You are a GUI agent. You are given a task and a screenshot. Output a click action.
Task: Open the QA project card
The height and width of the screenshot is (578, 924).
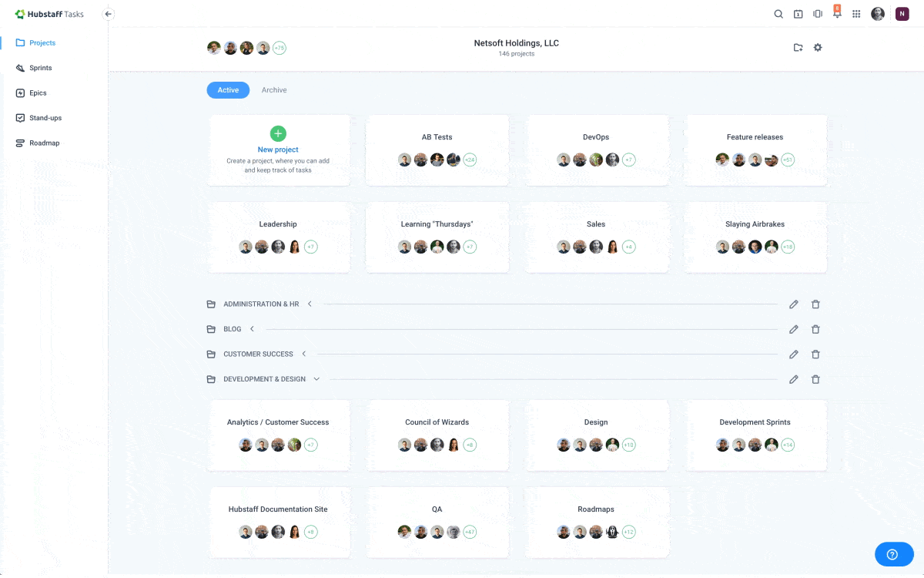pyautogui.click(x=437, y=523)
